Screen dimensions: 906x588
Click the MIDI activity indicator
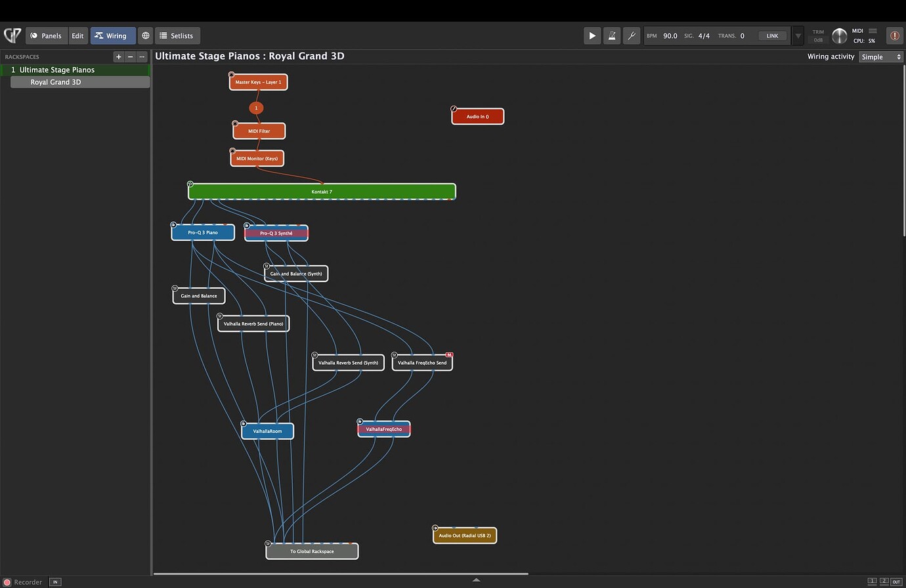873,31
